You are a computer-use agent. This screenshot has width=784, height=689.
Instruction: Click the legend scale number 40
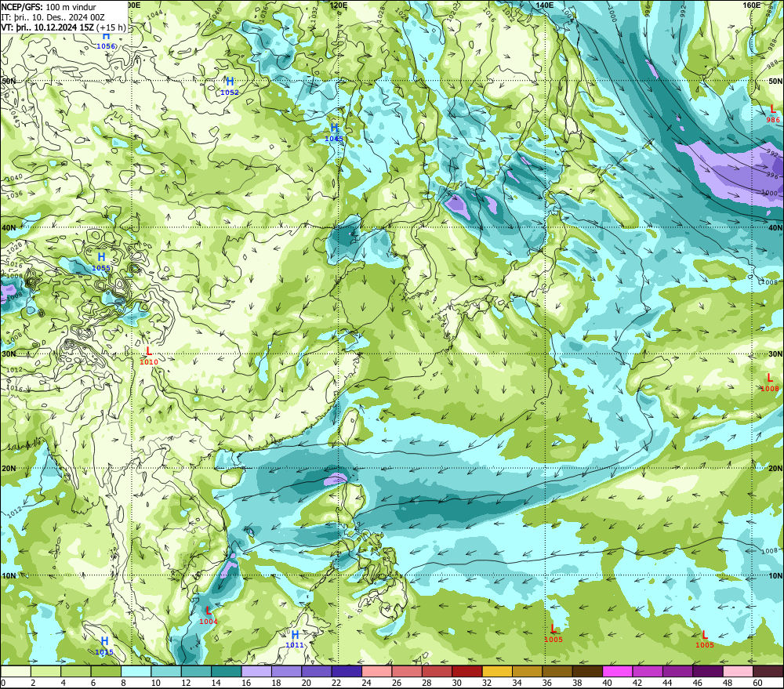coord(607,683)
